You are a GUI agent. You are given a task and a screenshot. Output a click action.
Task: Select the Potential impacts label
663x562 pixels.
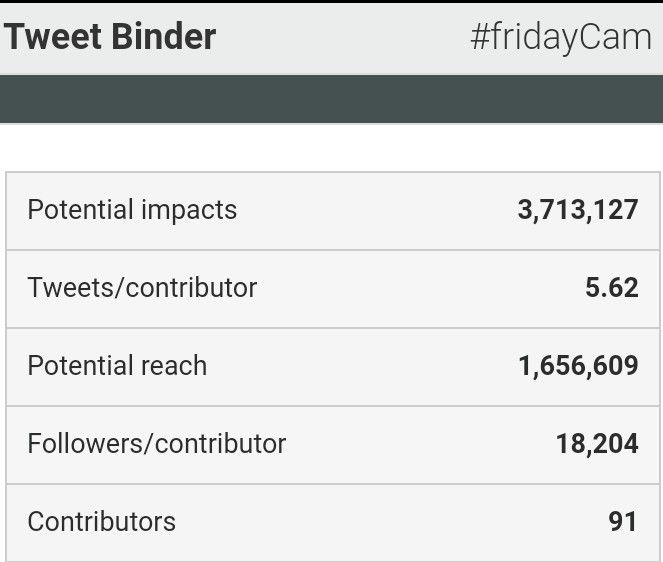(132, 210)
